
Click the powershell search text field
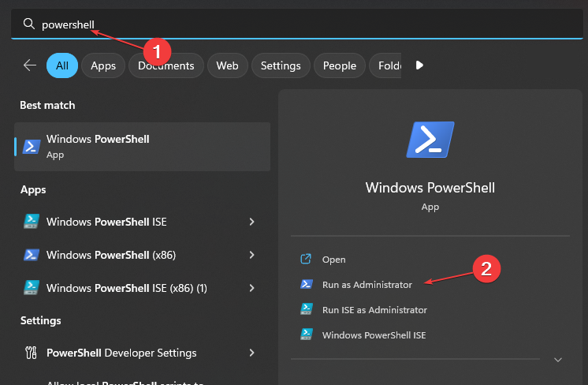coord(296,24)
